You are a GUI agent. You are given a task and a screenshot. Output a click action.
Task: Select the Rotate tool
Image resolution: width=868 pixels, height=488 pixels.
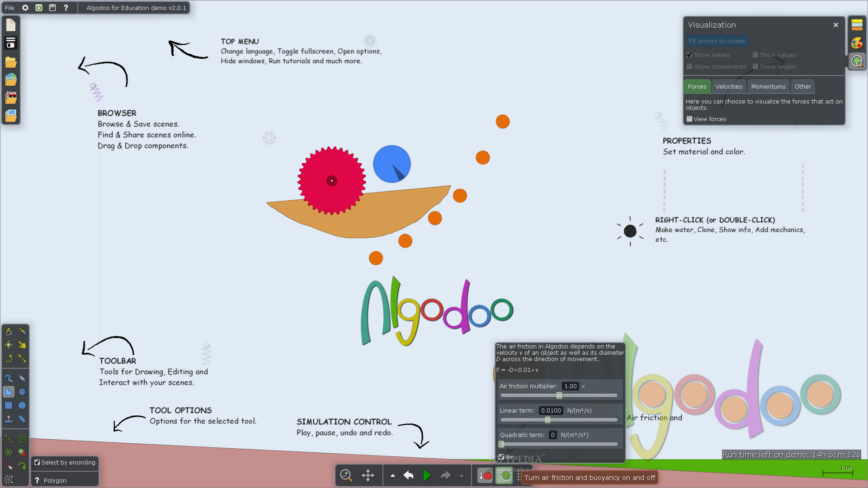tap(9, 358)
